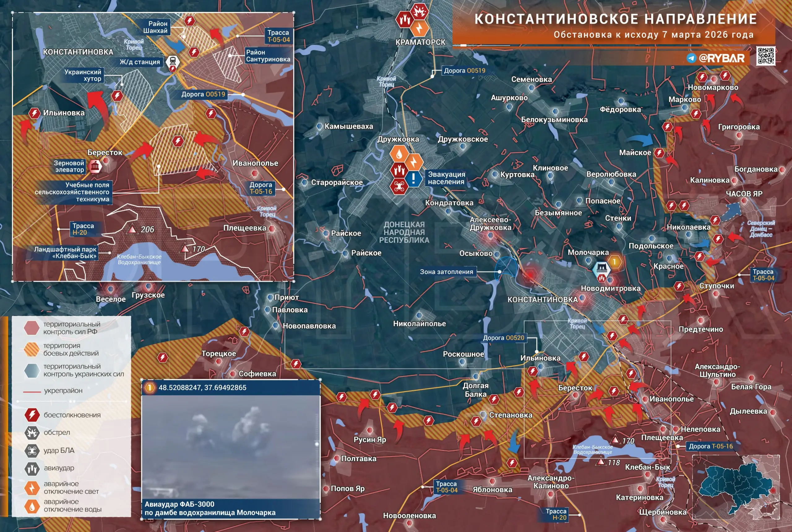Click the power outage legend icon
The height and width of the screenshot is (532, 792).
[32, 488]
